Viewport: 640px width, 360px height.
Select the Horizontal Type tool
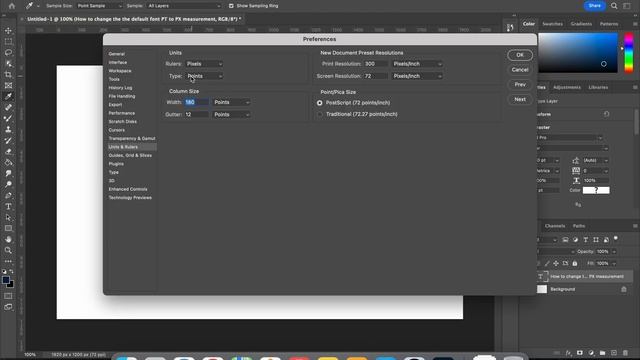point(8,207)
